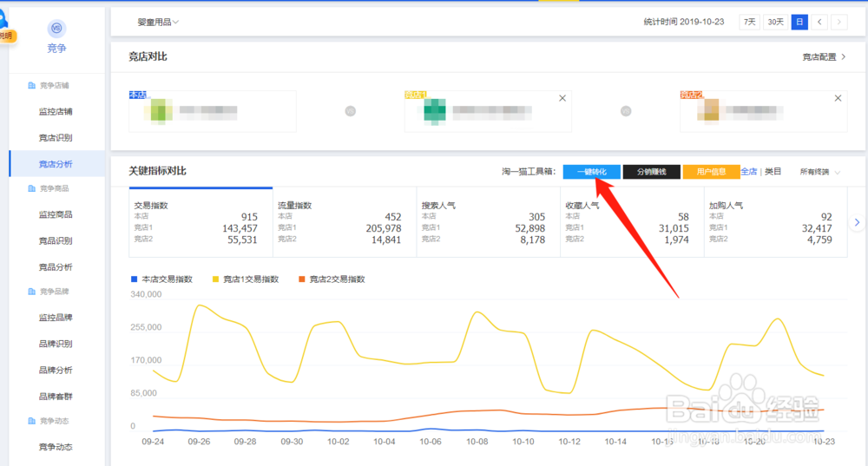Show more metrics with right chevron

pos(857,222)
